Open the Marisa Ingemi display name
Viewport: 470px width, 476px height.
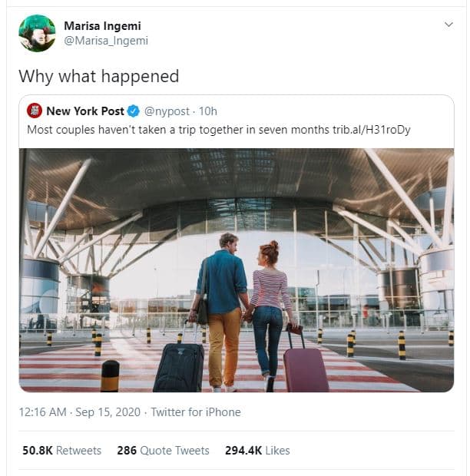pos(103,26)
